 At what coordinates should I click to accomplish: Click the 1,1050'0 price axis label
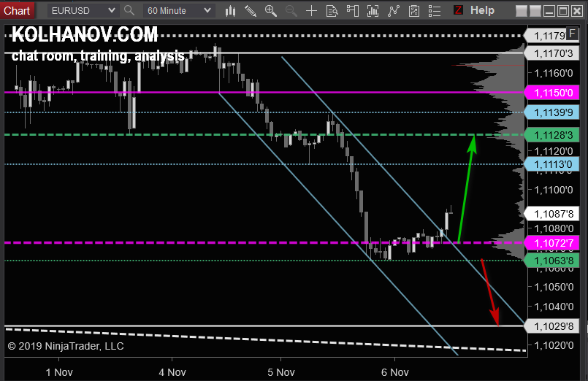click(554, 288)
